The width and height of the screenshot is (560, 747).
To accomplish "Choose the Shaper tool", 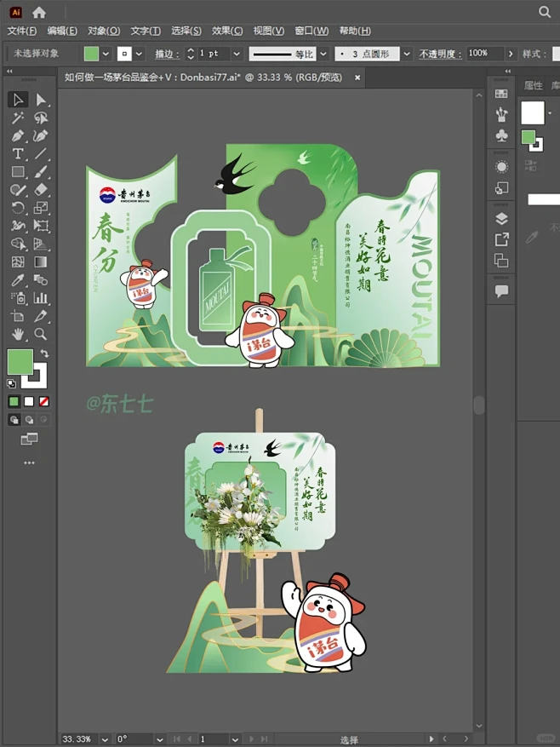I will (18, 190).
